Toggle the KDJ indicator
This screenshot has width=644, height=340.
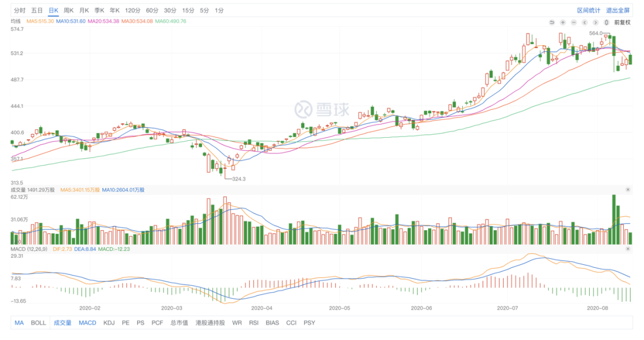[x=109, y=323]
